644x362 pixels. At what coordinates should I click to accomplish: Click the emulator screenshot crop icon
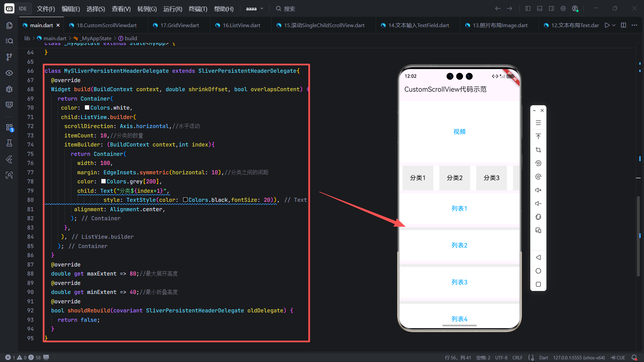coord(538,150)
